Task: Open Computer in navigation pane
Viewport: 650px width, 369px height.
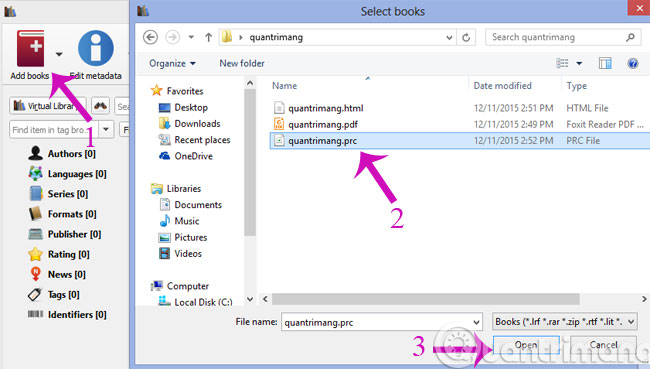Action: coord(180,286)
